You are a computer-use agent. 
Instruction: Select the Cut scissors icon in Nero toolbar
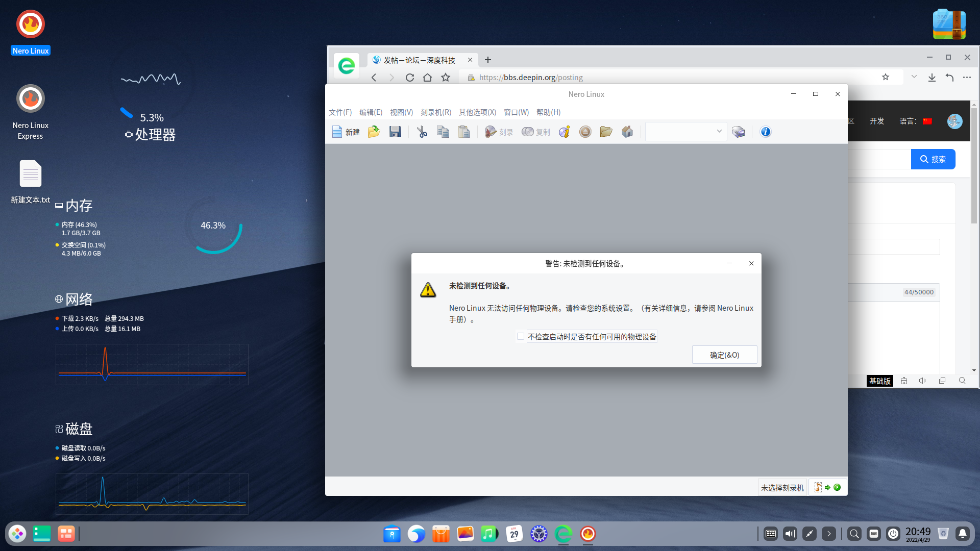[422, 132]
